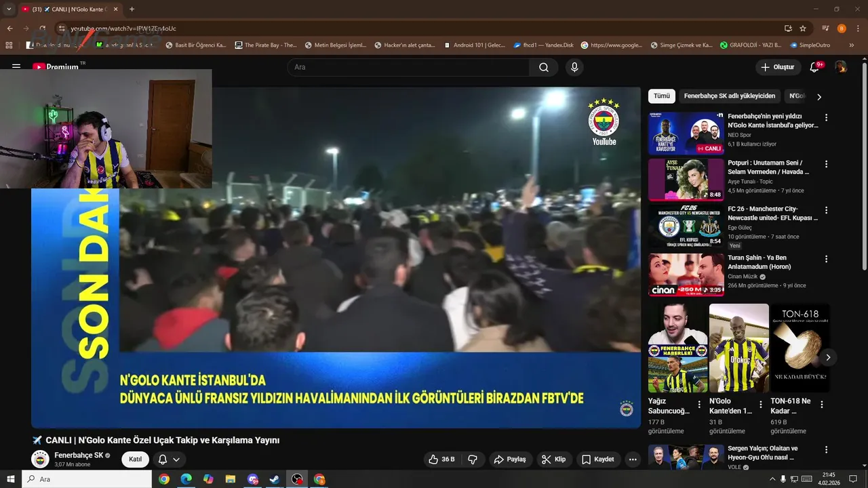Image resolution: width=868 pixels, height=488 pixels.
Task: Show hidden icons in the system tray
Action: (x=772, y=479)
